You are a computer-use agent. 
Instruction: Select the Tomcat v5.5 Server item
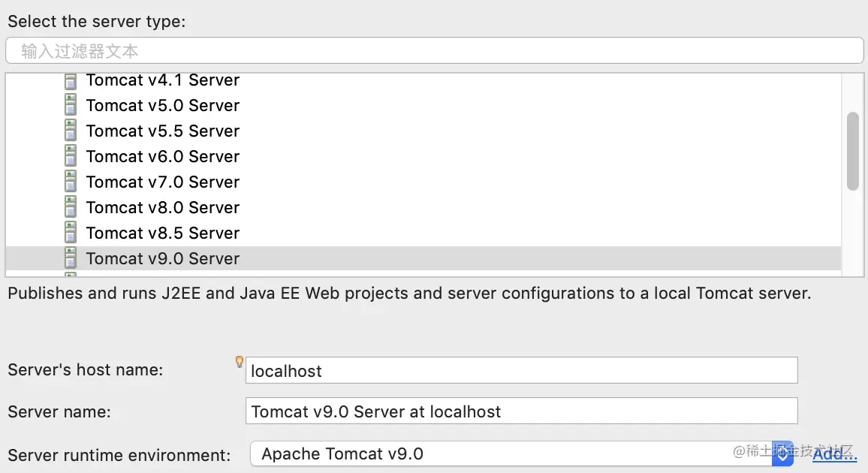pos(162,131)
